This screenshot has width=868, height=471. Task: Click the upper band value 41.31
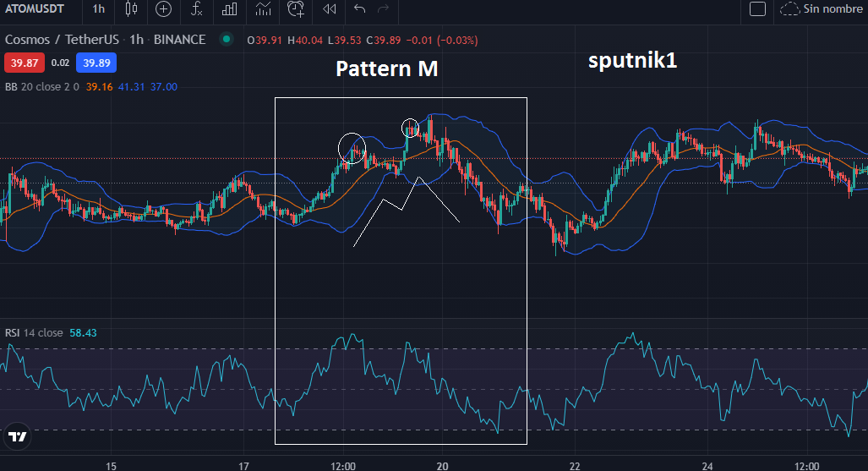[131, 87]
